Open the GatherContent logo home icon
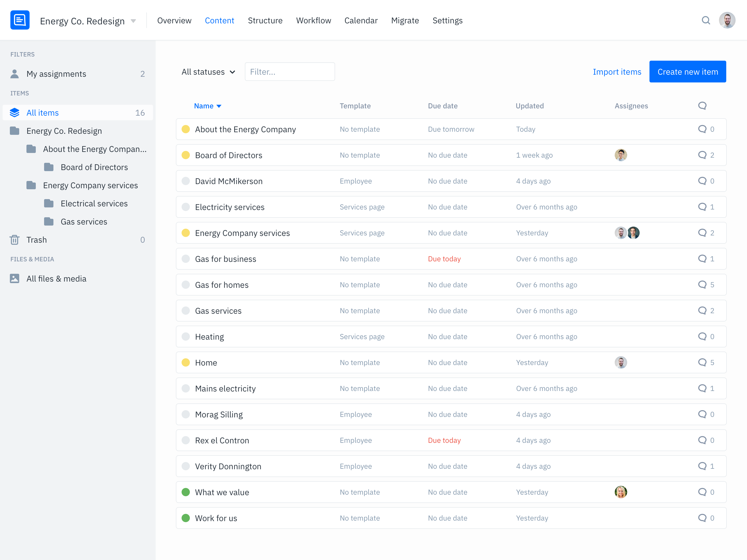The width and height of the screenshot is (747, 560). pos(20,20)
